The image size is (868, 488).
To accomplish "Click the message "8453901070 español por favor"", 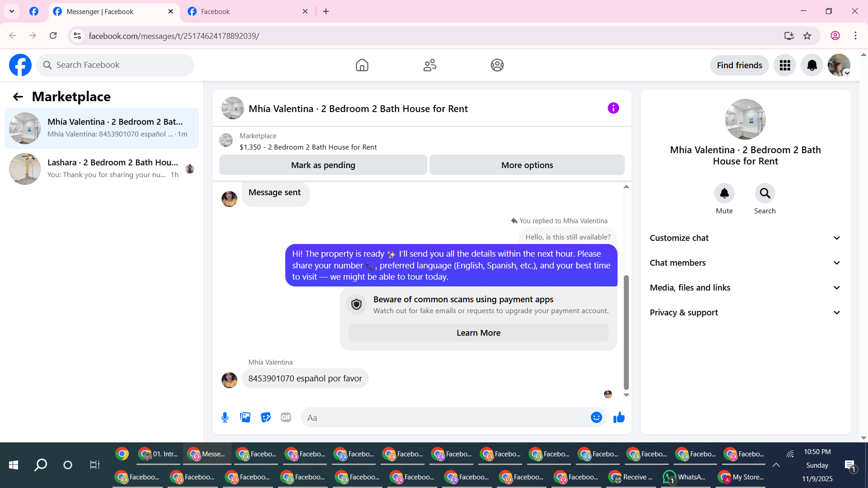I will [x=305, y=379].
